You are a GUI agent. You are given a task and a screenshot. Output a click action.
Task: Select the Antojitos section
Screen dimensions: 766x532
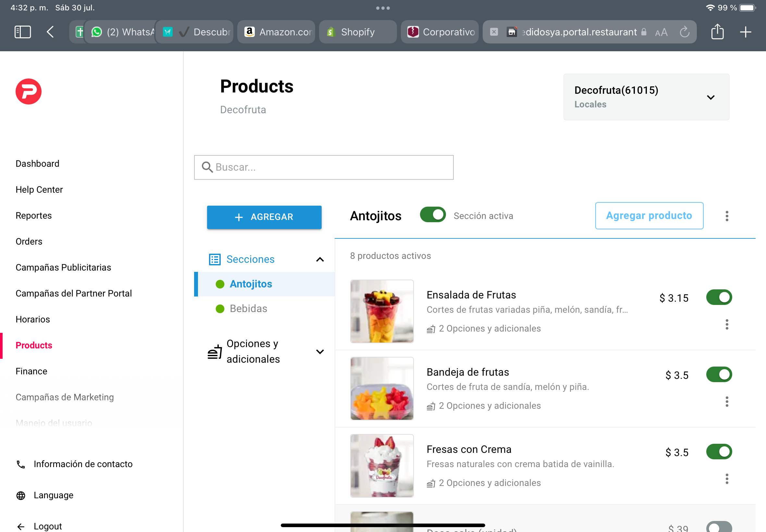[265, 284]
